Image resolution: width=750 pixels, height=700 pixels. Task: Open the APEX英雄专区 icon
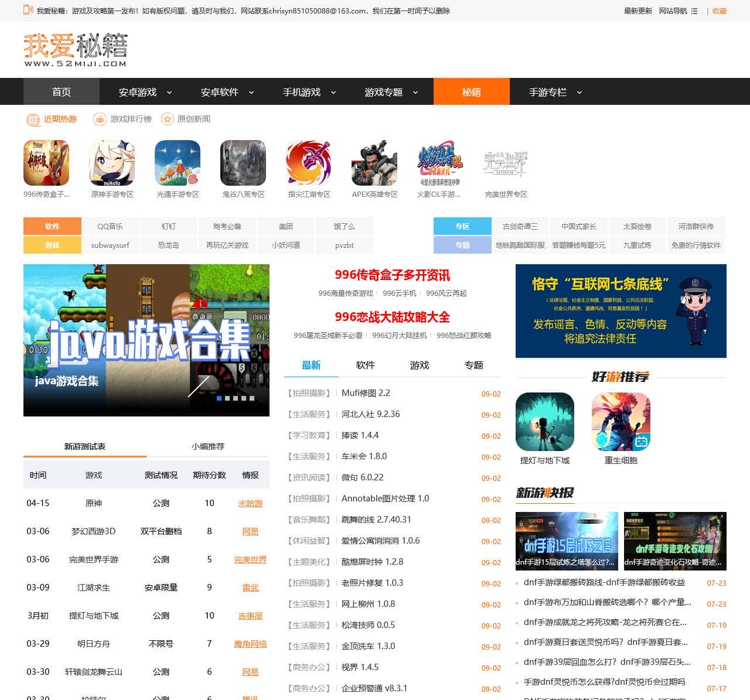click(374, 163)
